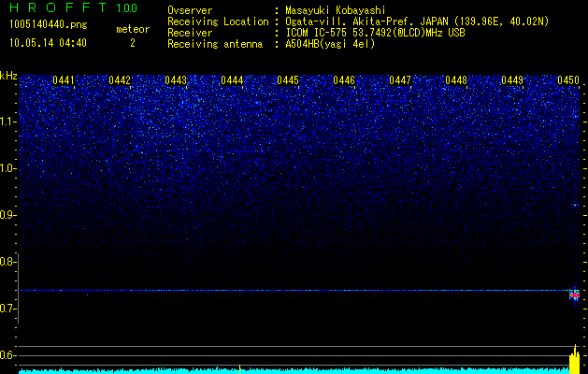
Task: Click the 0447 time marker
Action: [400, 80]
